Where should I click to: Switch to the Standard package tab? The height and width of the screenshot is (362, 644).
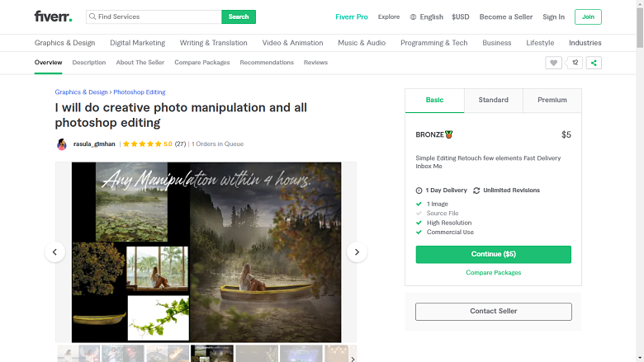coord(493,100)
